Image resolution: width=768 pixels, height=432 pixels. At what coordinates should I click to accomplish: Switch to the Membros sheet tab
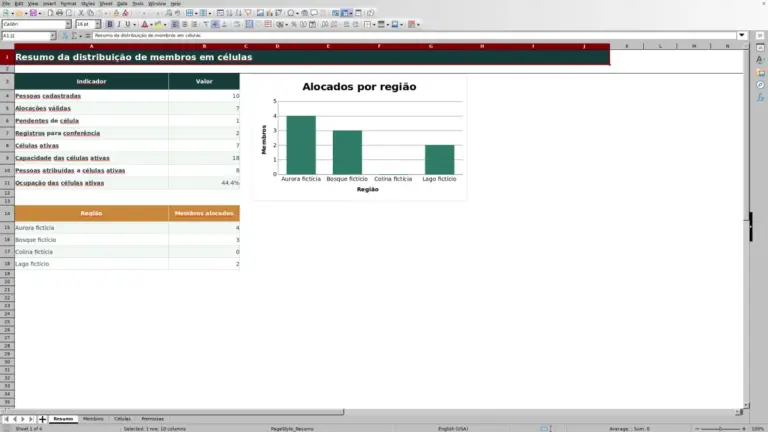(93, 419)
